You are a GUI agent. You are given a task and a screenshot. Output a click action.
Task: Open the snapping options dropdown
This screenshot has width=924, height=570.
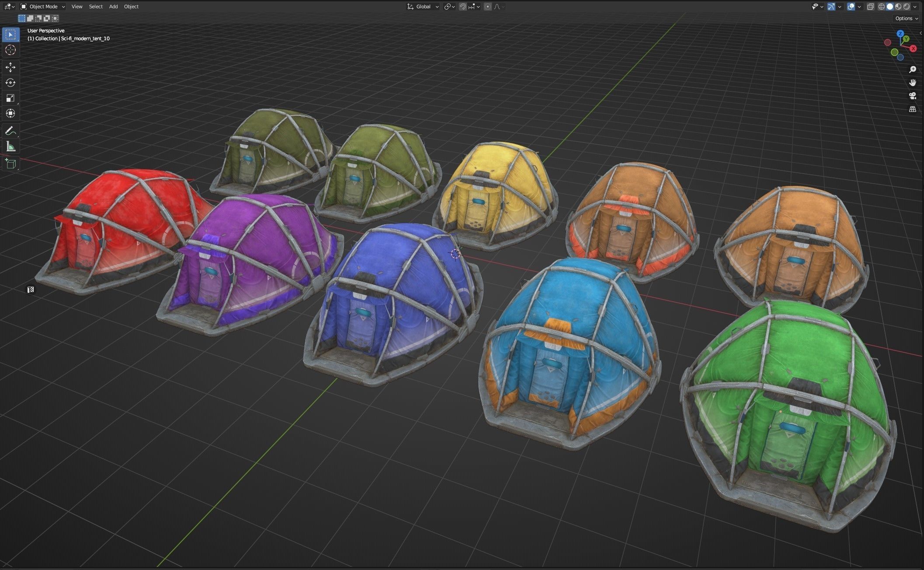pos(474,7)
